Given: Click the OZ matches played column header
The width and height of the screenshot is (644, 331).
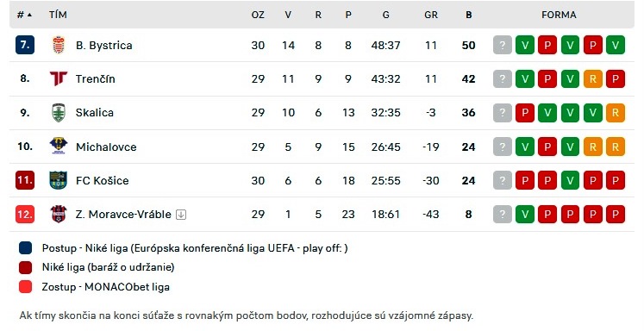Looking at the screenshot, I should [258, 15].
